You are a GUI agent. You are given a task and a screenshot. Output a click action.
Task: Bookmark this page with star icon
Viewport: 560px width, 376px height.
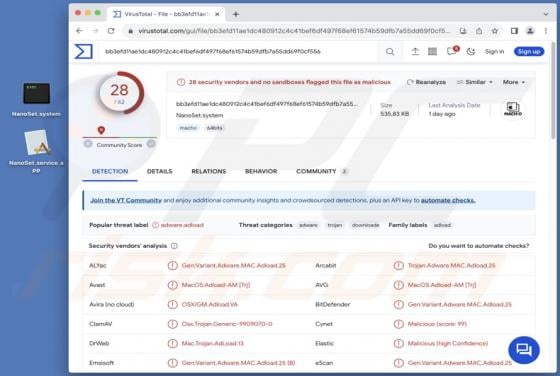click(495, 31)
